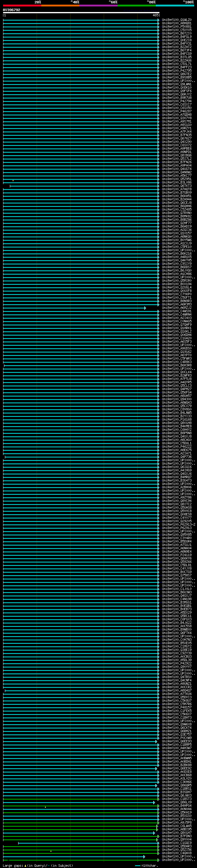
Task: Click the UniRef100_C1GQC9 label
Action: click(x=176, y=843)
